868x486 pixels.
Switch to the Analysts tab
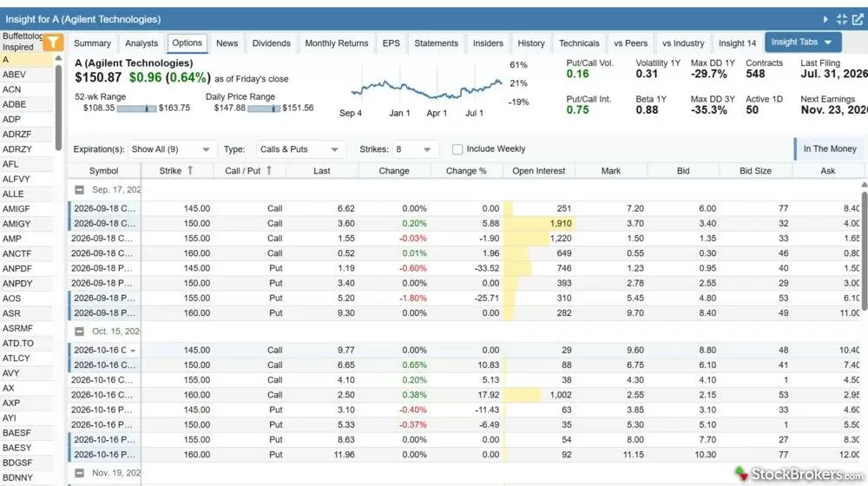pyautogui.click(x=141, y=43)
